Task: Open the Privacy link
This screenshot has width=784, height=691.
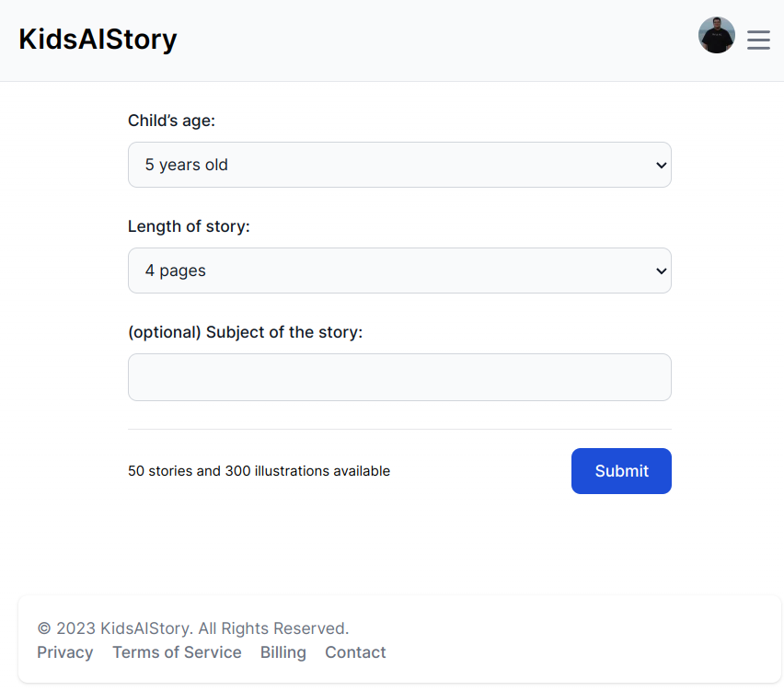Action: click(x=65, y=652)
